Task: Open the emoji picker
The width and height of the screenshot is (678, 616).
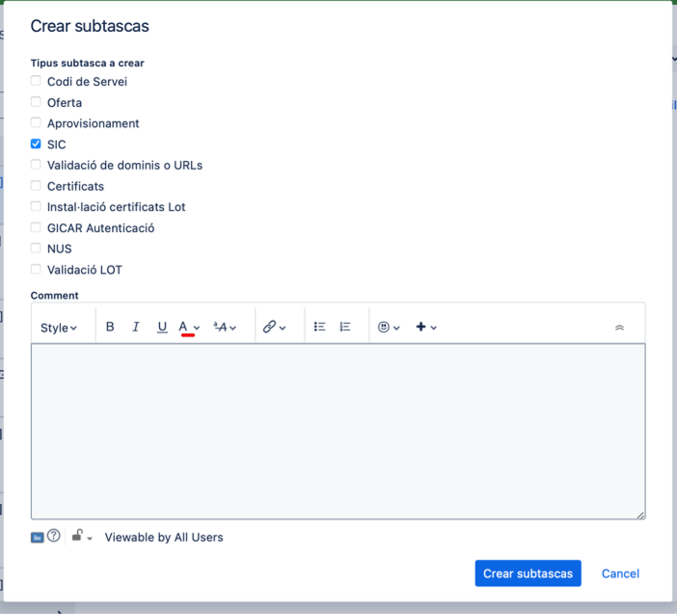Action: tap(388, 327)
